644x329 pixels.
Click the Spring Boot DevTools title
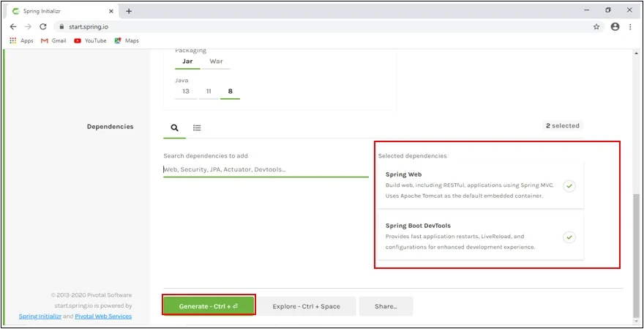click(418, 226)
